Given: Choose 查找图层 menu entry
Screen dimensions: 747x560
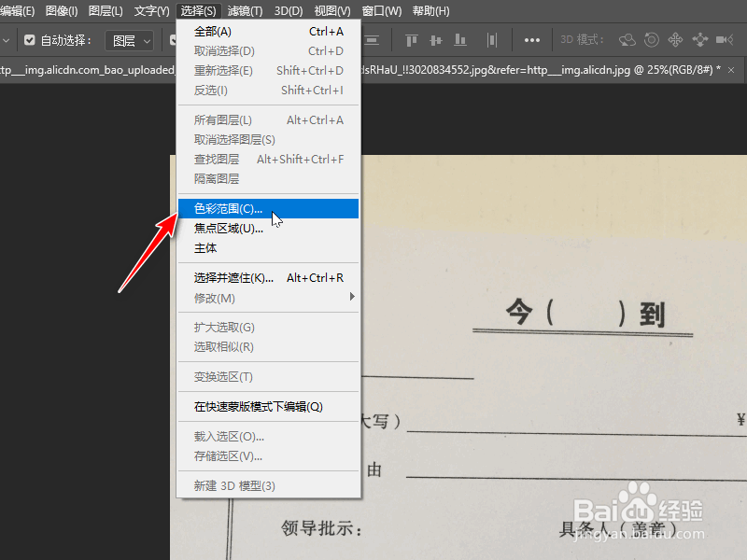Looking at the screenshot, I should pyautogui.click(x=269, y=160).
